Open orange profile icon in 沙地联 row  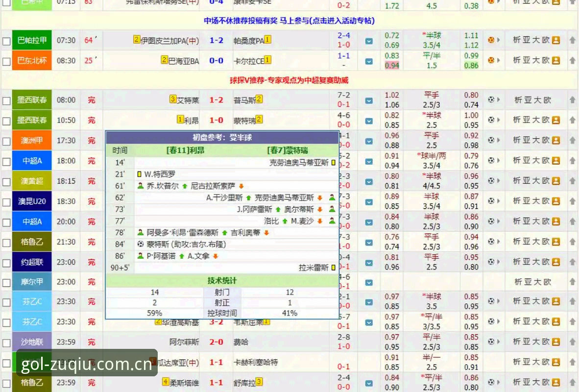[556, 342]
